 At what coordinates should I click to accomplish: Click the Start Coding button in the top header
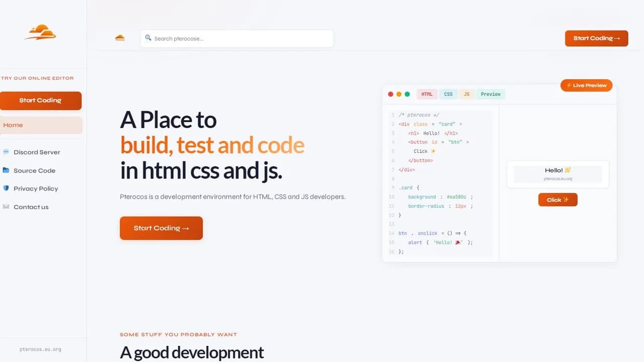[597, 38]
